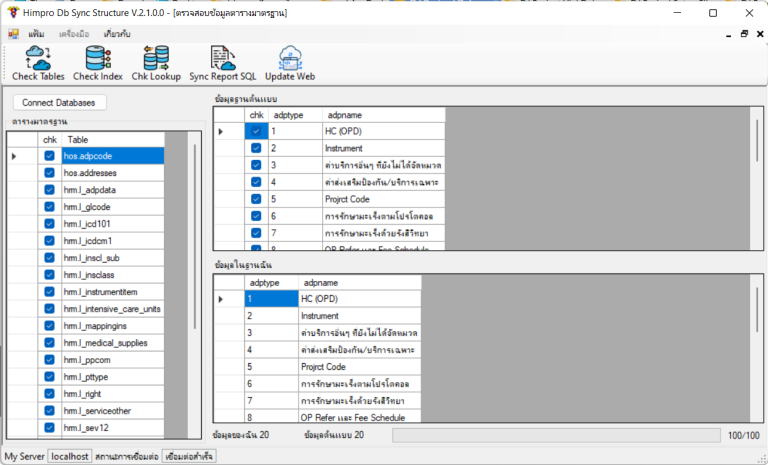Image resolution: width=768 pixels, height=465 pixels.
Task: Open the Chk Lookup tool
Action: coord(156,63)
